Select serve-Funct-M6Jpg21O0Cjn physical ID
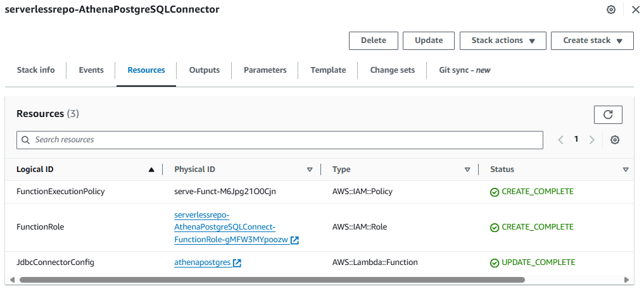The height and width of the screenshot is (289, 644). click(225, 192)
